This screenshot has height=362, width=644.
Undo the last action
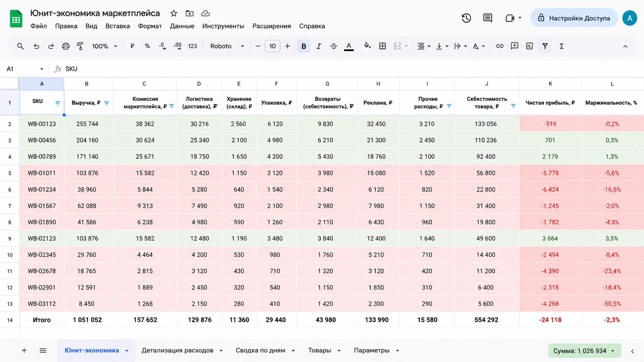click(x=36, y=46)
